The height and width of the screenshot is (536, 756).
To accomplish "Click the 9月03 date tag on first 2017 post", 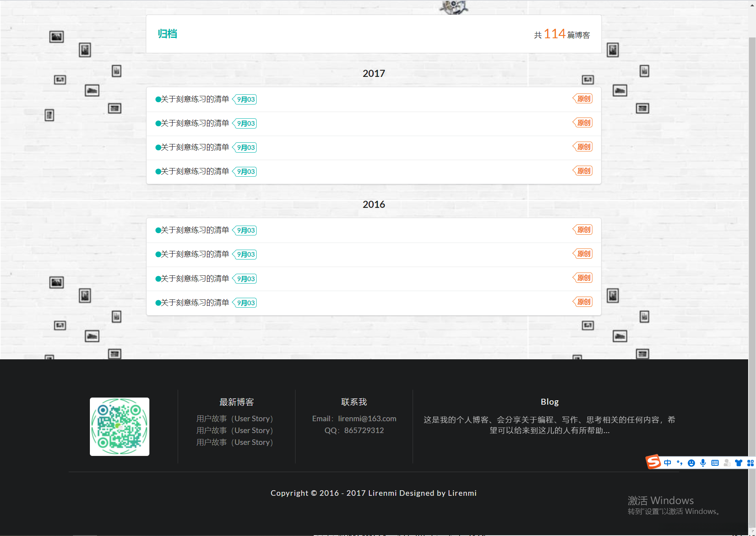I will click(x=245, y=99).
